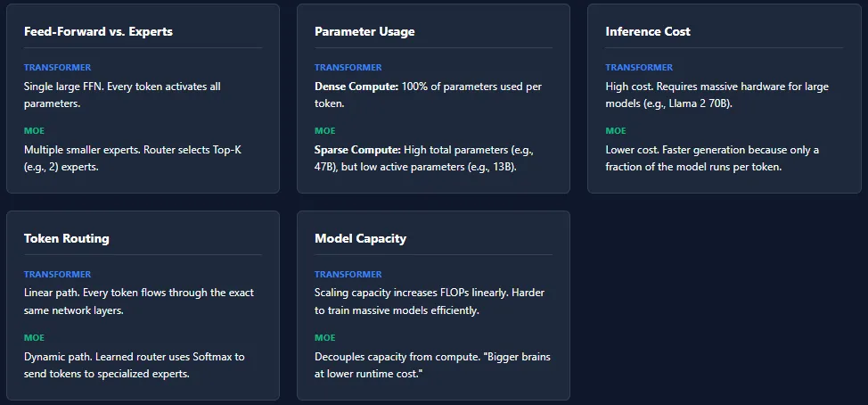Click the MOE label under Model Capacity

pos(324,338)
